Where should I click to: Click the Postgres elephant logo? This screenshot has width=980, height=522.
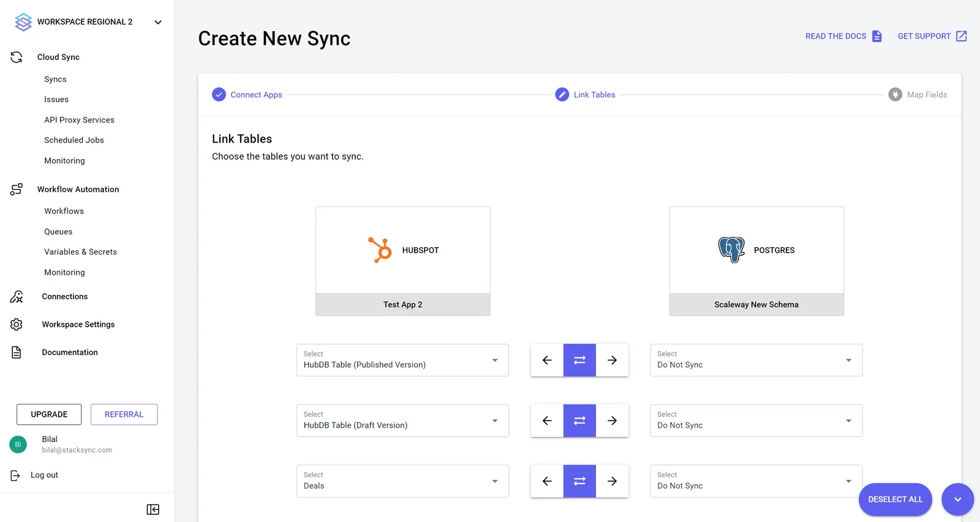click(731, 250)
